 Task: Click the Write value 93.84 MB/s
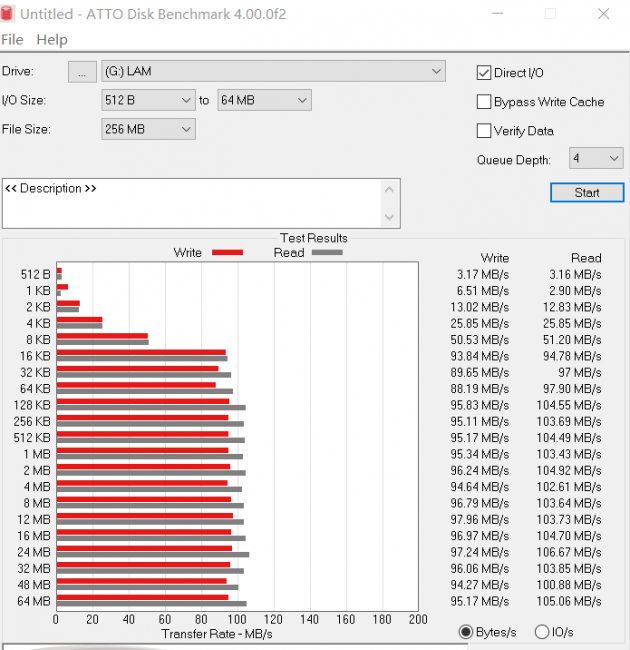(x=480, y=356)
